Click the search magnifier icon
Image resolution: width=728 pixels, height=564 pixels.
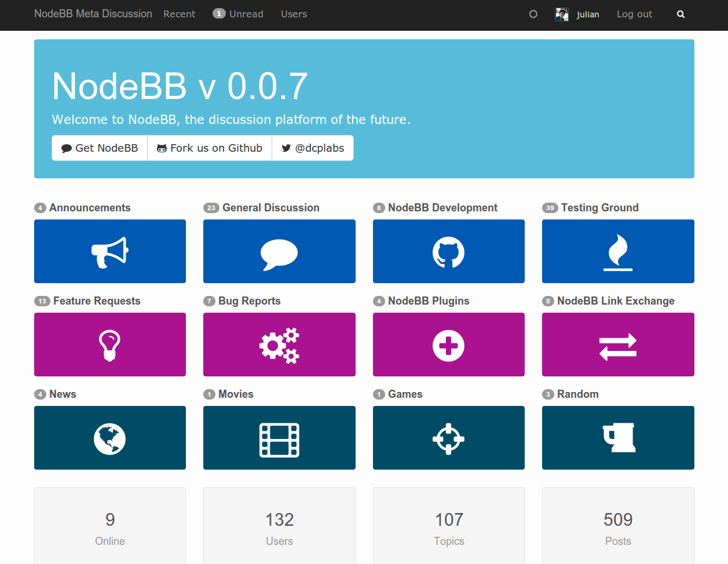pyautogui.click(x=681, y=14)
